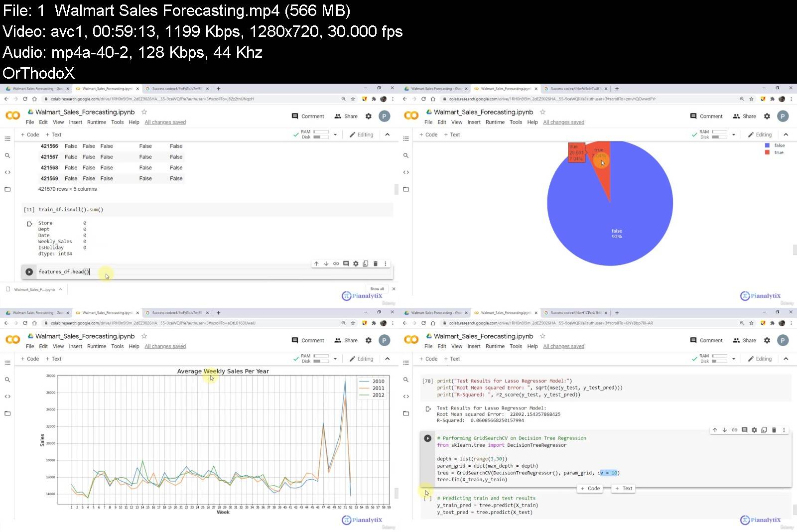Open RAM/Disk dropdown arrow in isnull frame
This screenshot has height=532, width=797.
335,134
